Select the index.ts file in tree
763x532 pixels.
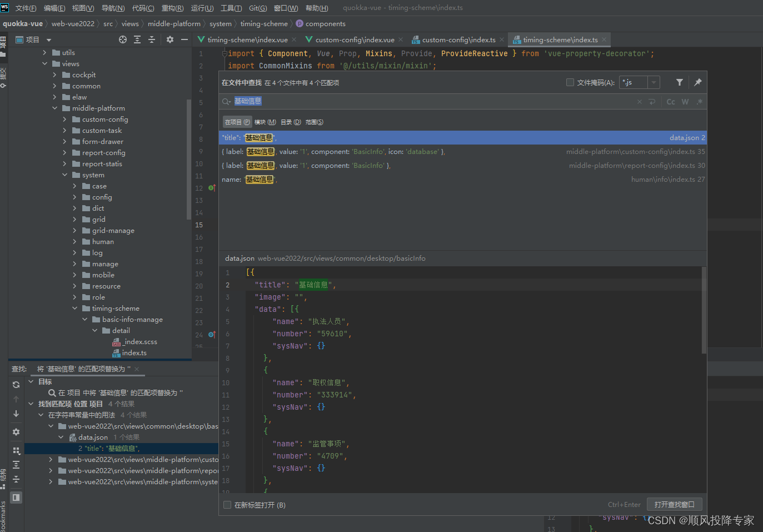pyautogui.click(x=134, y=353)
